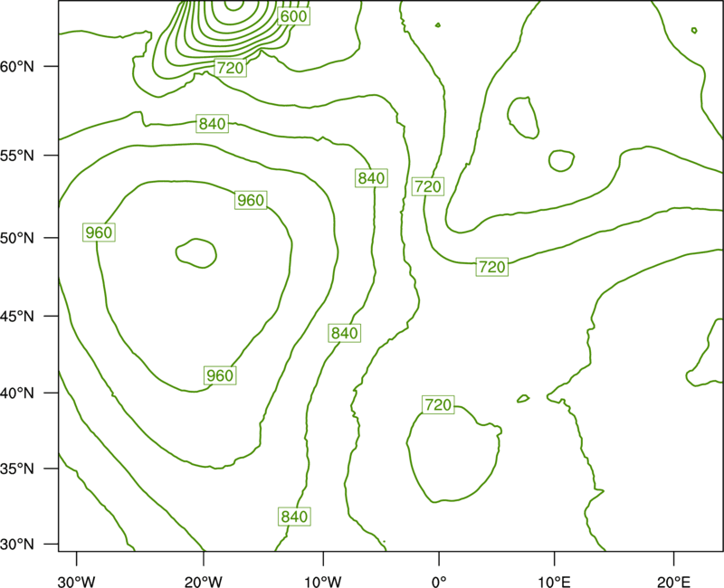Click the 10°E longitude axis label
Viewport: 724px width, 588px height.
(554, 582)
